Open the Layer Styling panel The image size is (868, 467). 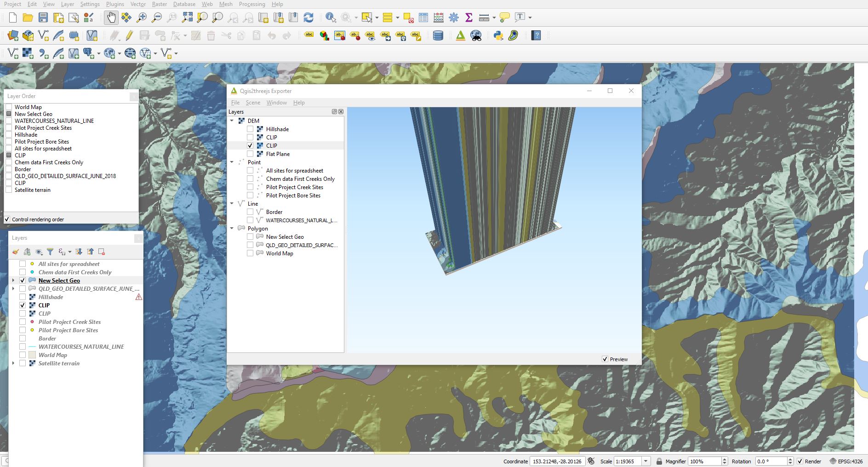(15, 252)
